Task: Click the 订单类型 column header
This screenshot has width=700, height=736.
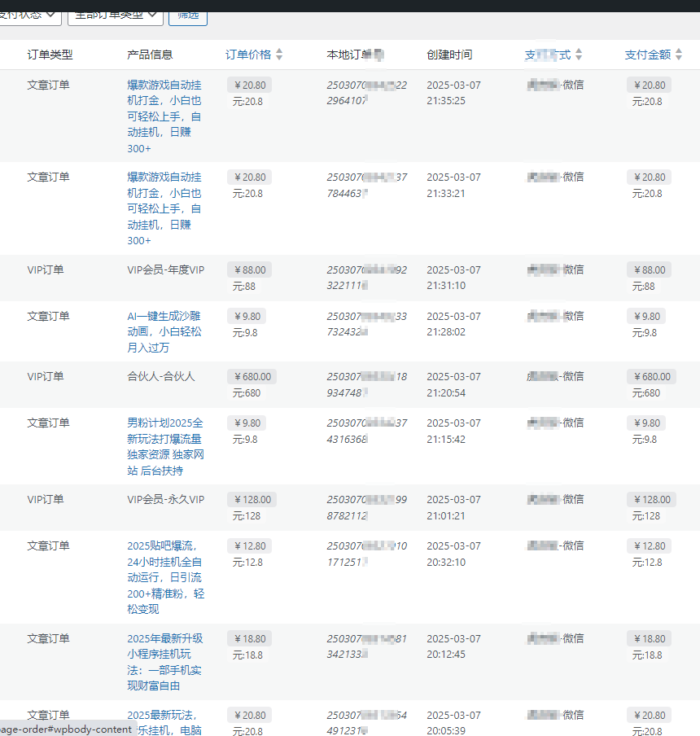Action: pos(50,55)
